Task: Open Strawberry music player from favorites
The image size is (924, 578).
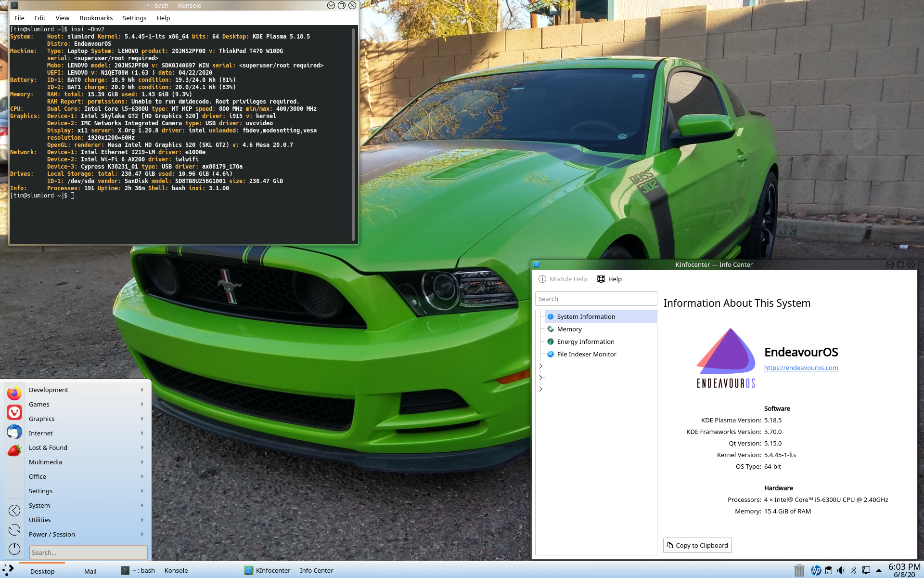Action: 14,450
